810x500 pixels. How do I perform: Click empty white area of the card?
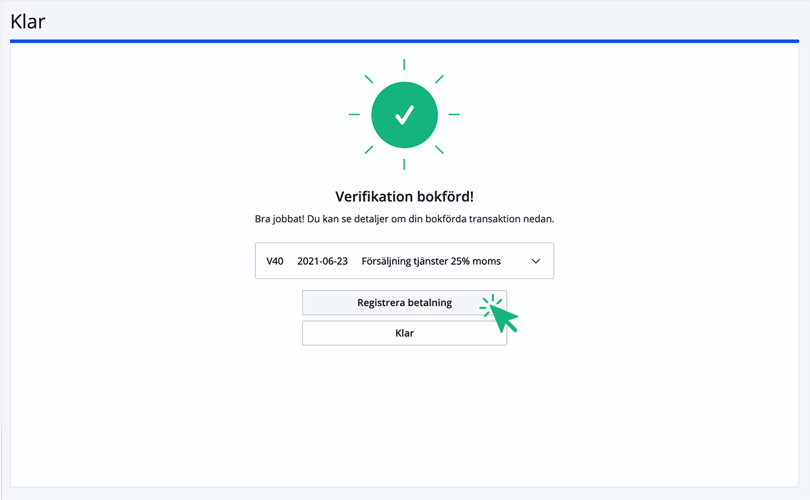pos(150,400)
